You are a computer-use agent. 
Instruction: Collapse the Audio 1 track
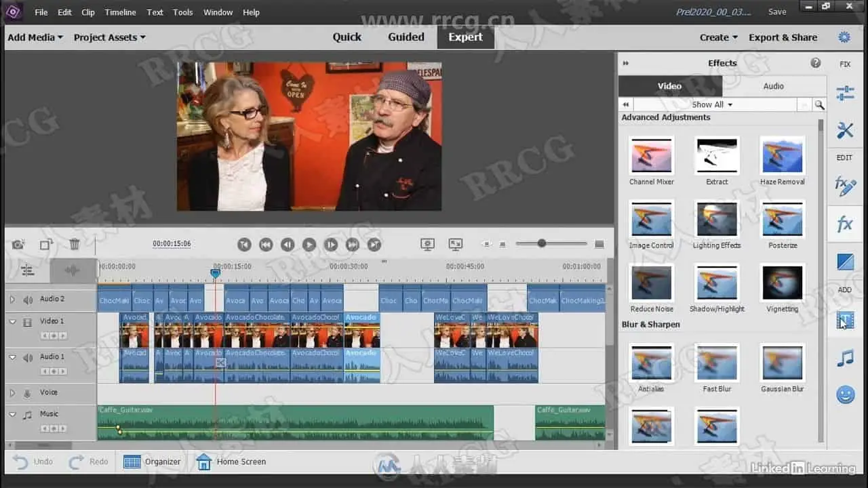click(x=12, y=357)
